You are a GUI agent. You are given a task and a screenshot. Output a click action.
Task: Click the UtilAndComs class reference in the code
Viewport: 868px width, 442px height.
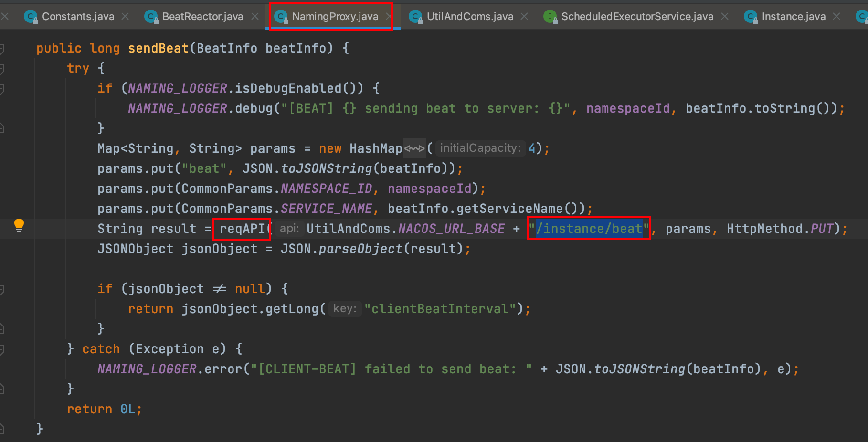(x=349, y=229)
